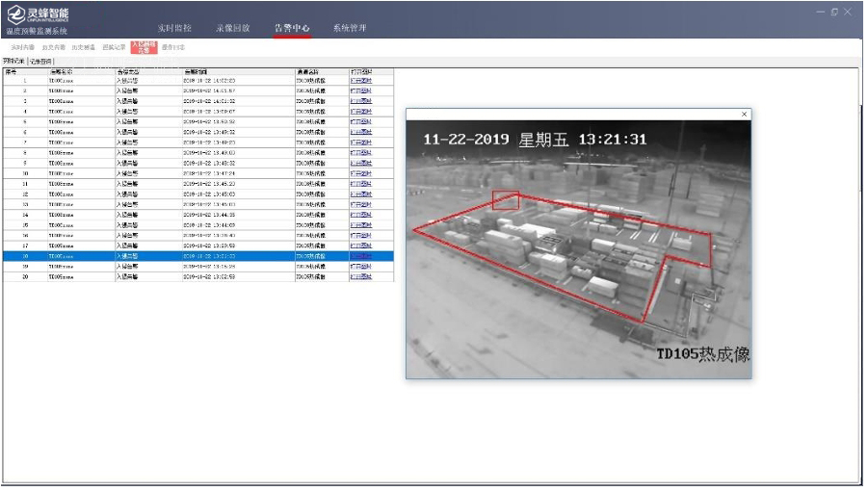Select alarm record row 10
This screenshot has width=868, height=491.
[x=193, y=174]
